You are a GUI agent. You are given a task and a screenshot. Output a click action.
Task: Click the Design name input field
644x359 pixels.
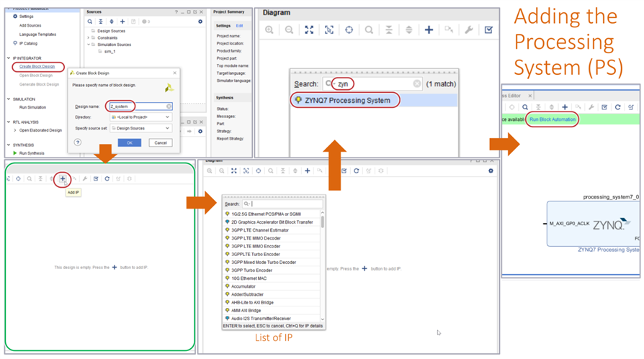coord(137,106)
